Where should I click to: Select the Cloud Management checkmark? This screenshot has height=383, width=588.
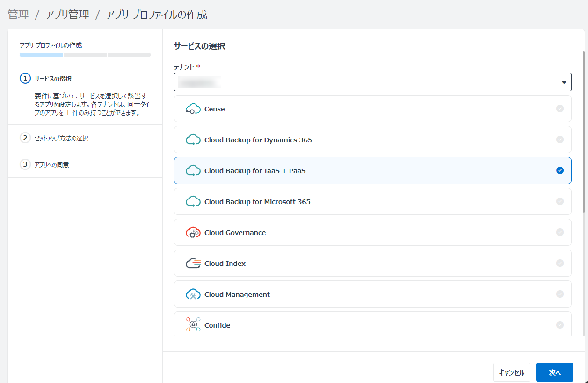560,294
